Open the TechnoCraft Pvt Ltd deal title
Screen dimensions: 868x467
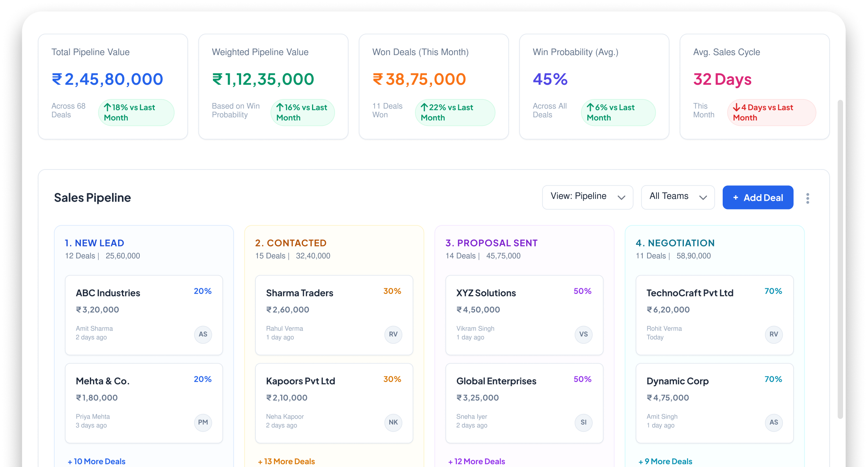(x=690, y=293)
